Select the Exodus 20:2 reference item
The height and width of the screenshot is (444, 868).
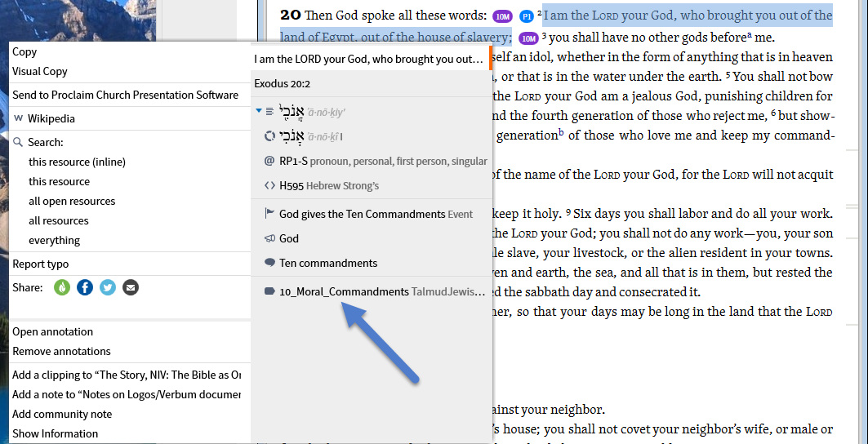[x=372, y=83]
